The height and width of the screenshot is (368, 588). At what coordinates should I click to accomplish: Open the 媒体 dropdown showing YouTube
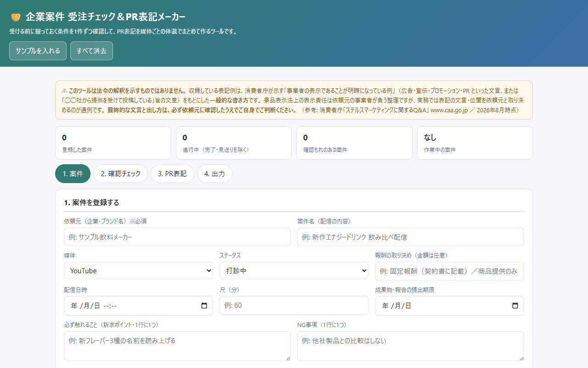click(138, 270)
